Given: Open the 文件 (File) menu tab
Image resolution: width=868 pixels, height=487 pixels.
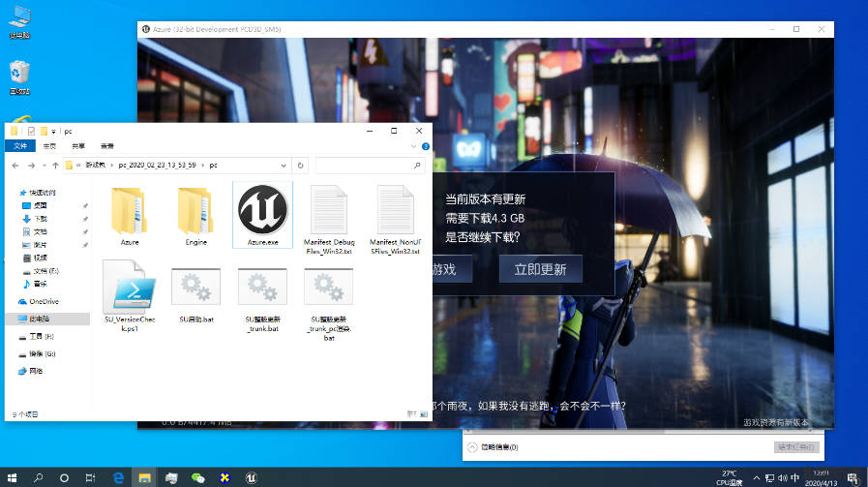Looking at the screenshot, I should (x=19, y=145).
